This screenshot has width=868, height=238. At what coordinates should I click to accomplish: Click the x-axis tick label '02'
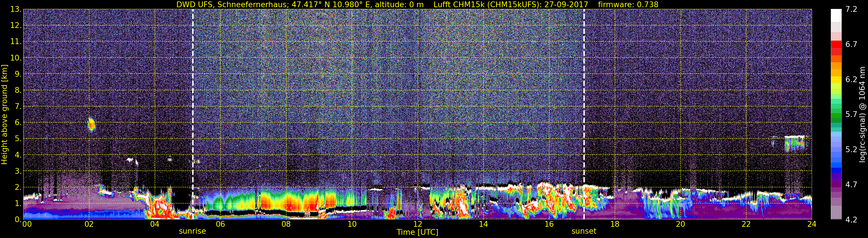(89, 224)
